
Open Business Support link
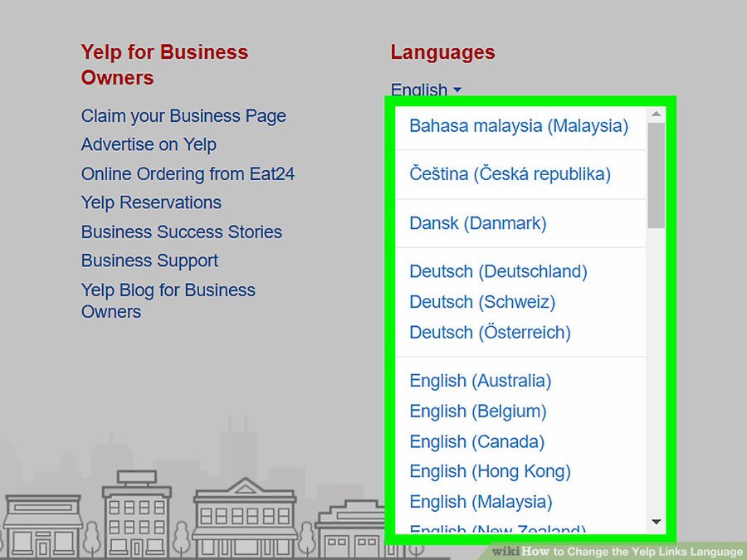pyautogui.click(x=149, y=261)
